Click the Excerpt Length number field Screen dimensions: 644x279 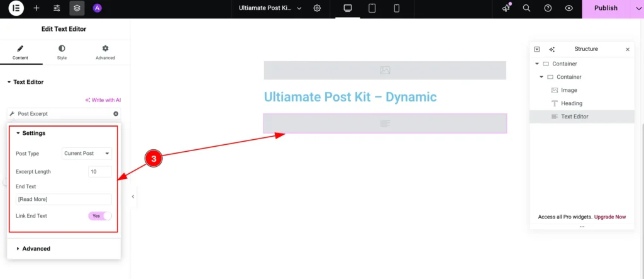[x=100, y=171]
